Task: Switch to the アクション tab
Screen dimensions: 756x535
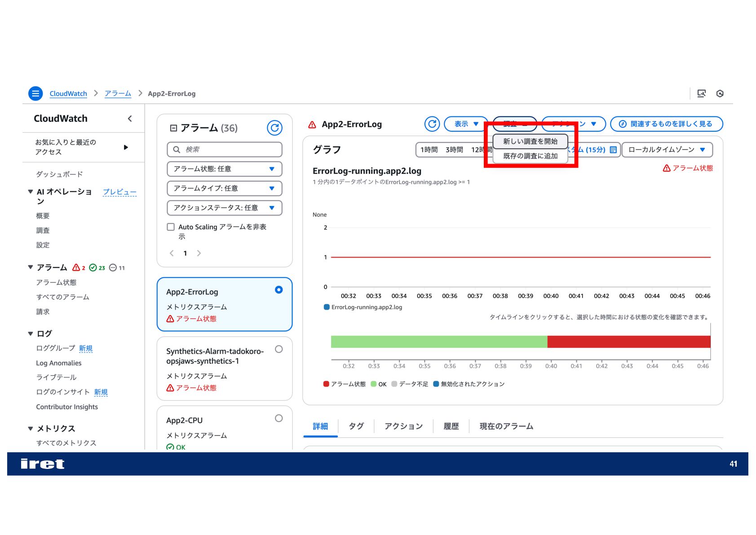Action: [x=403, y=426]
